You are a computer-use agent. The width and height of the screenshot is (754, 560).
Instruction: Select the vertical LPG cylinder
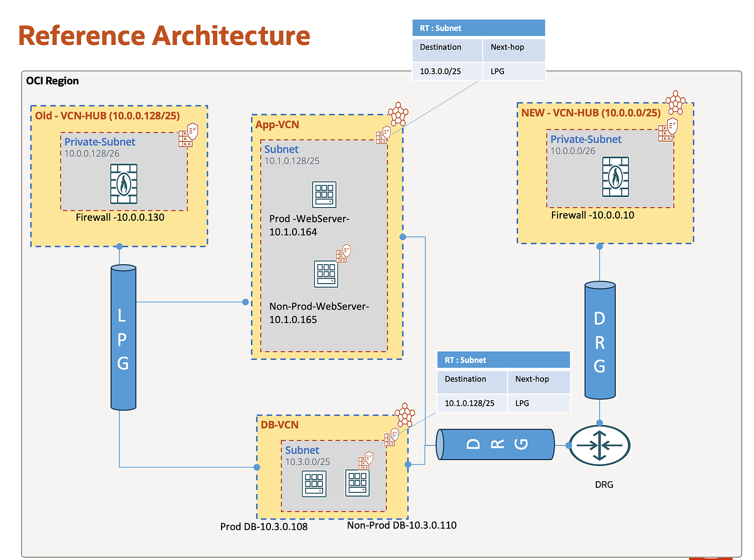(x=123, y=337)
